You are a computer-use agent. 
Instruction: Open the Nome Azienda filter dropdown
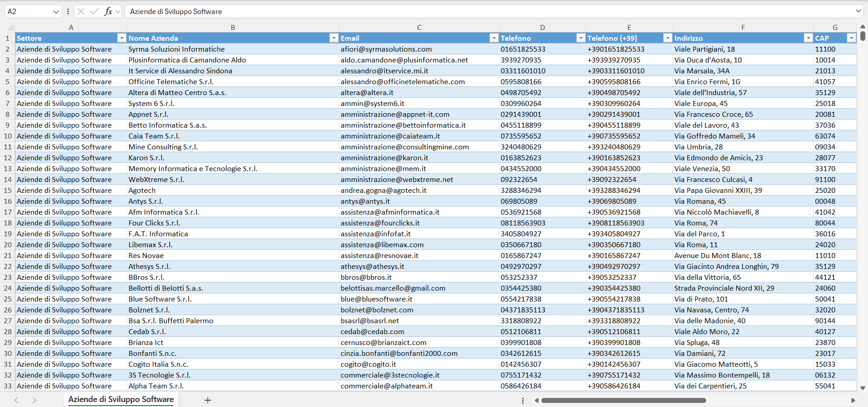334,38
